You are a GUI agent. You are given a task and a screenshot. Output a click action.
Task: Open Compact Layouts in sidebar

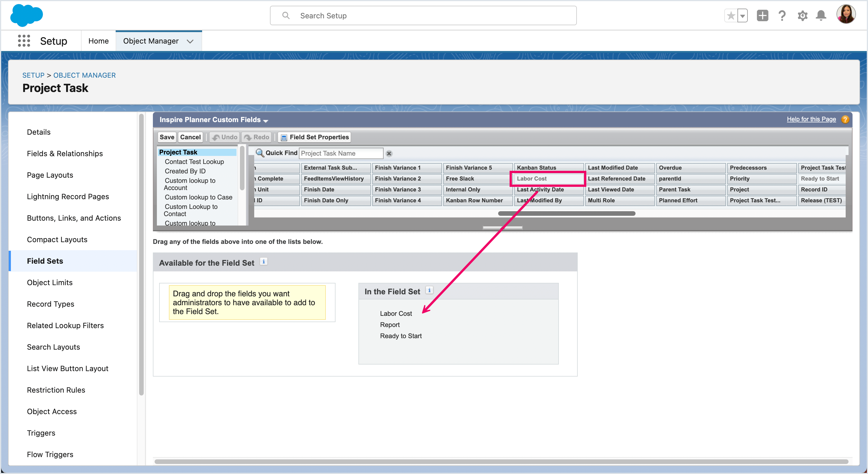tap(57, 240)
